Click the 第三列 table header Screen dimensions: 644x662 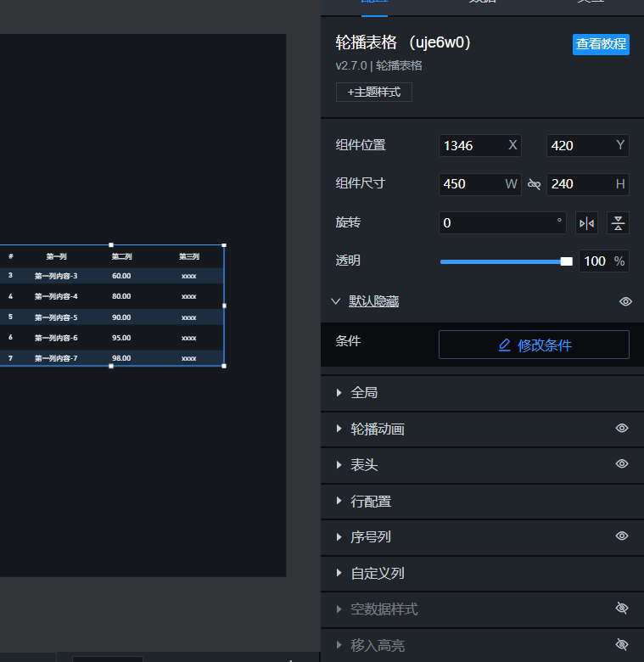189,256
